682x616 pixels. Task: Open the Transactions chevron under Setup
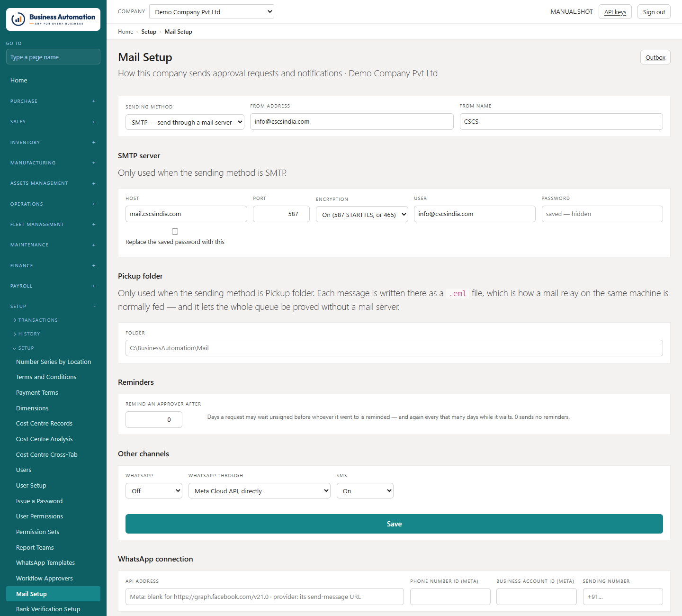click(15, 320)
